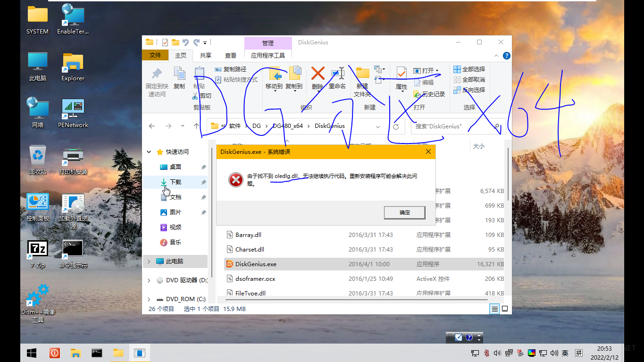This screenshot has height=362, width=644.
Task: Open the address bar history dropdown
Action: 378,126
